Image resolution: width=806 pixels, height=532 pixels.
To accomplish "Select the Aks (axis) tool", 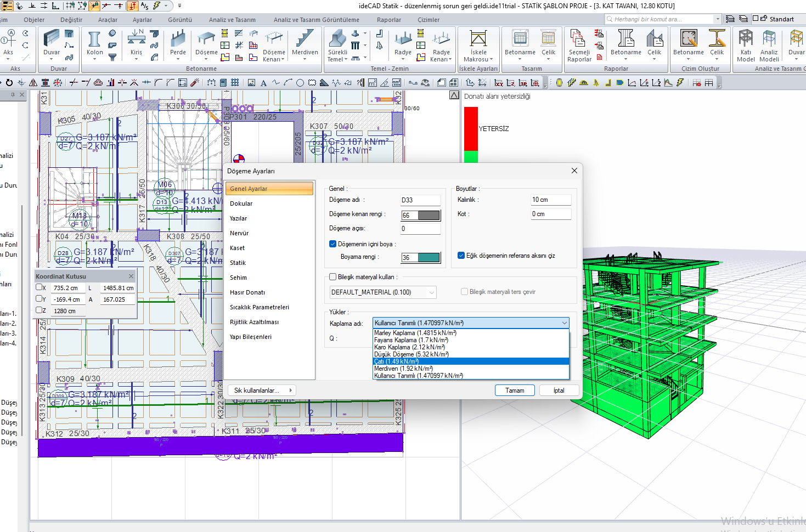I will pyautogui.click(x=8, y=44).
